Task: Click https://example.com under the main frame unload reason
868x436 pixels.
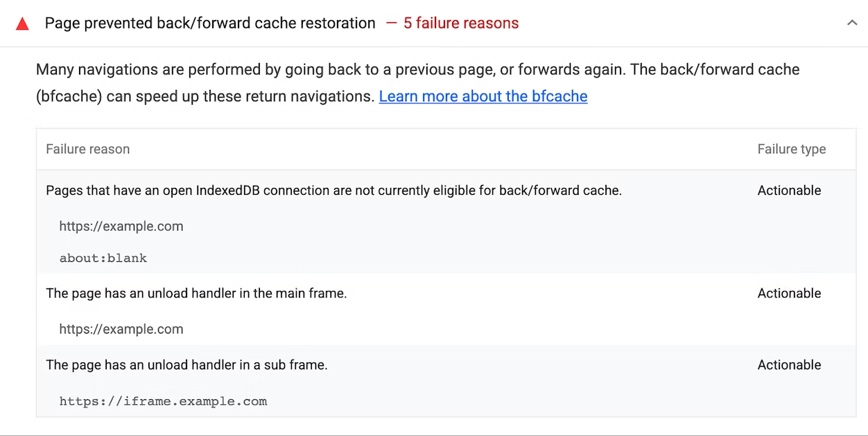Action: click(x=121, y=329)
